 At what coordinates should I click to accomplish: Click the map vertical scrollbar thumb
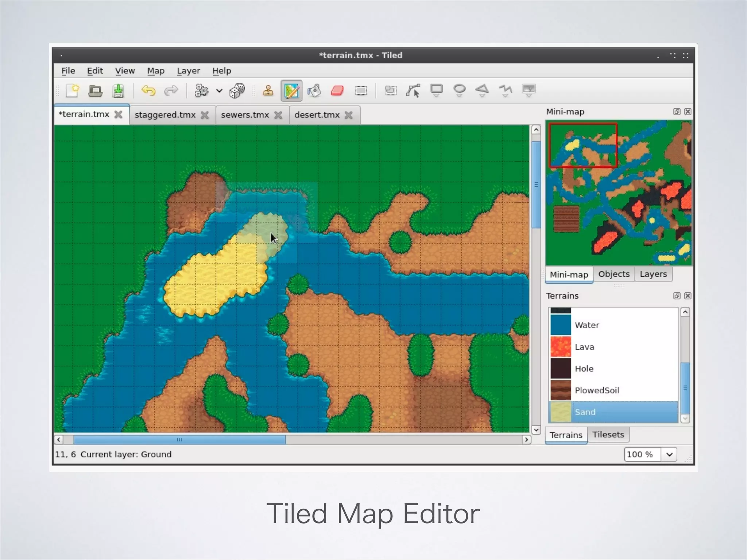pyautogui.click(x=536, y=185)
